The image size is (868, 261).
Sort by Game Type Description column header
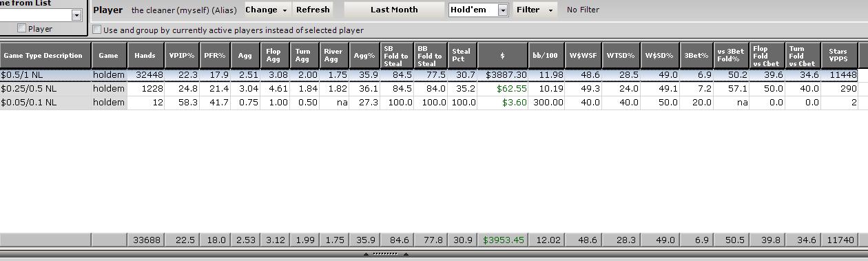[45, 55]
